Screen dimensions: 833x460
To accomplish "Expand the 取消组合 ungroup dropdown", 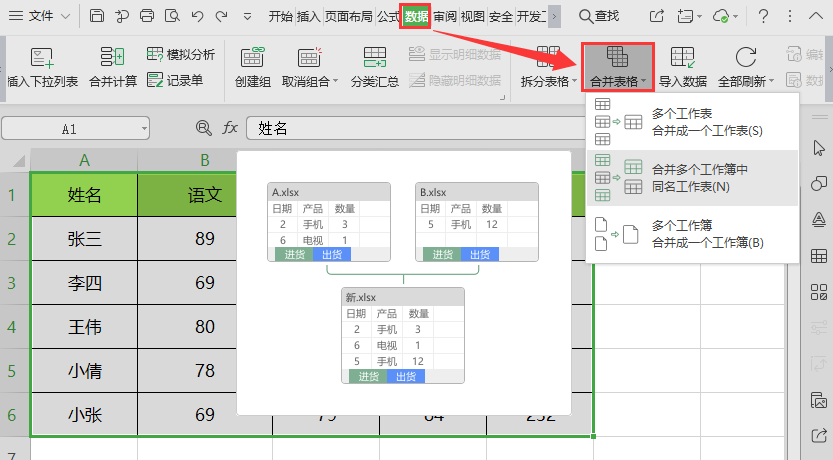I will click(x=335, y=81).
